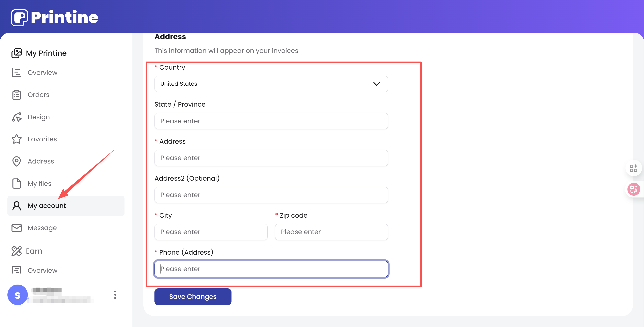Screen dimensions: 644x327
Task: Click the City input field
Action: click(211, 232)
